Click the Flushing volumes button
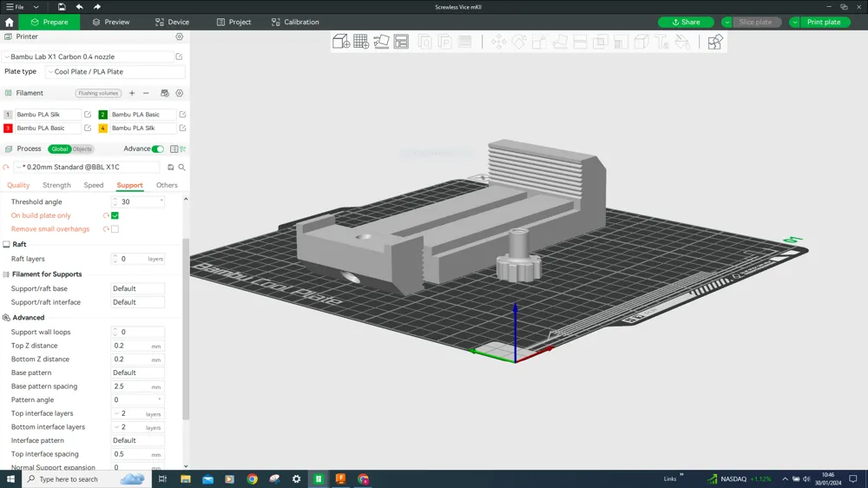This screenshot has width=868, height=488. click(x=98, y=93)
